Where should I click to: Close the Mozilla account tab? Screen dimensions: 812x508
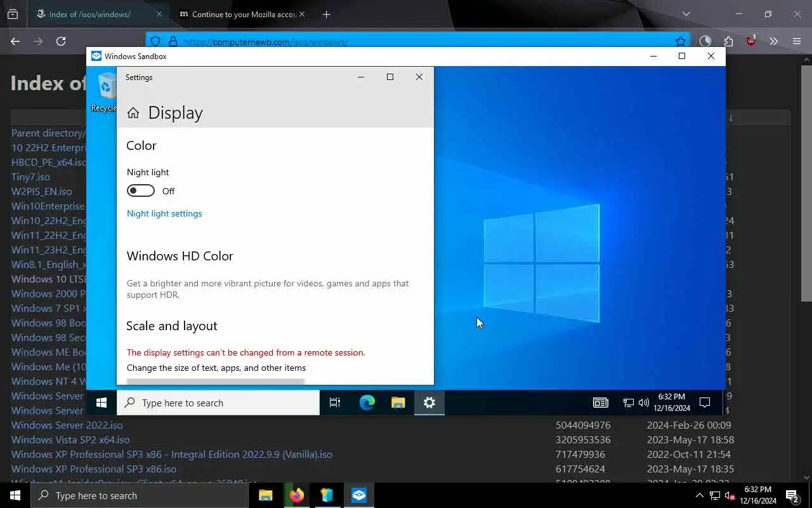click(301, 14)
